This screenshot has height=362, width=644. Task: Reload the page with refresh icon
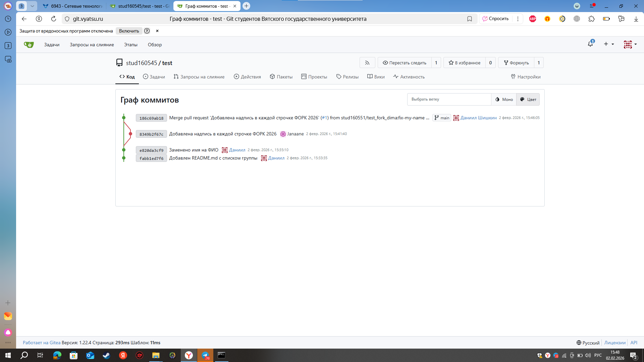pyautogui.click(x=54, y=19)
